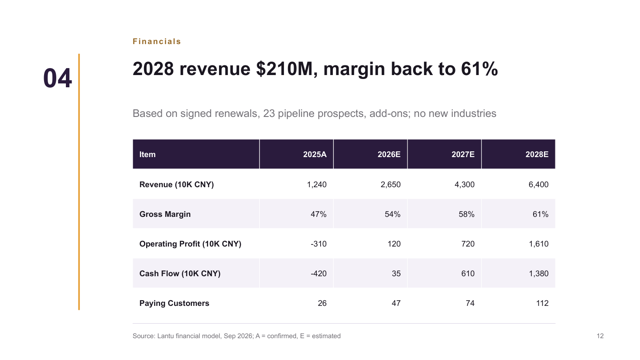Image resolution: width=640 pixels, height=360 pixels.
Task: Click Gross Margin value '61%' in table
Action: [540, 214]
